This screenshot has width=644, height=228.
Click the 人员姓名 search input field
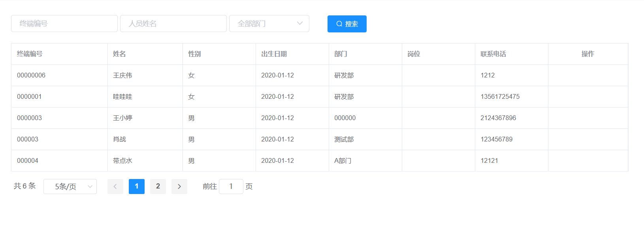point(173,24)
